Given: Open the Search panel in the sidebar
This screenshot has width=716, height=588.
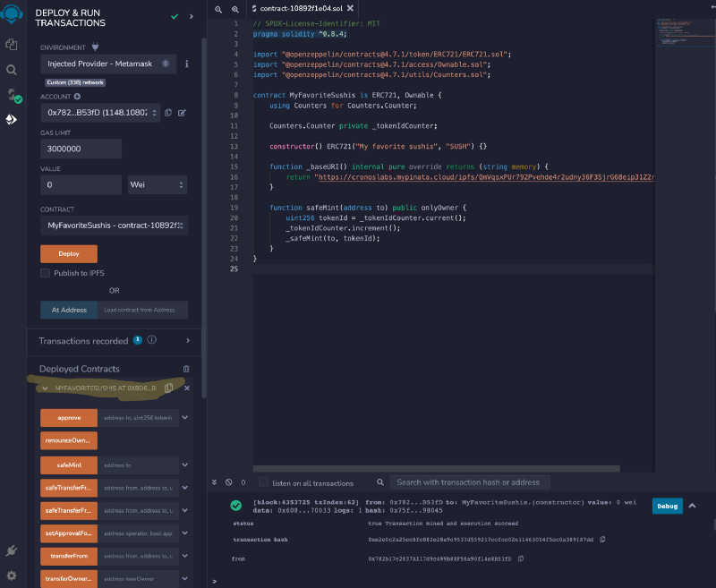Looking at the screenshot, I should (x=12, y=68).
